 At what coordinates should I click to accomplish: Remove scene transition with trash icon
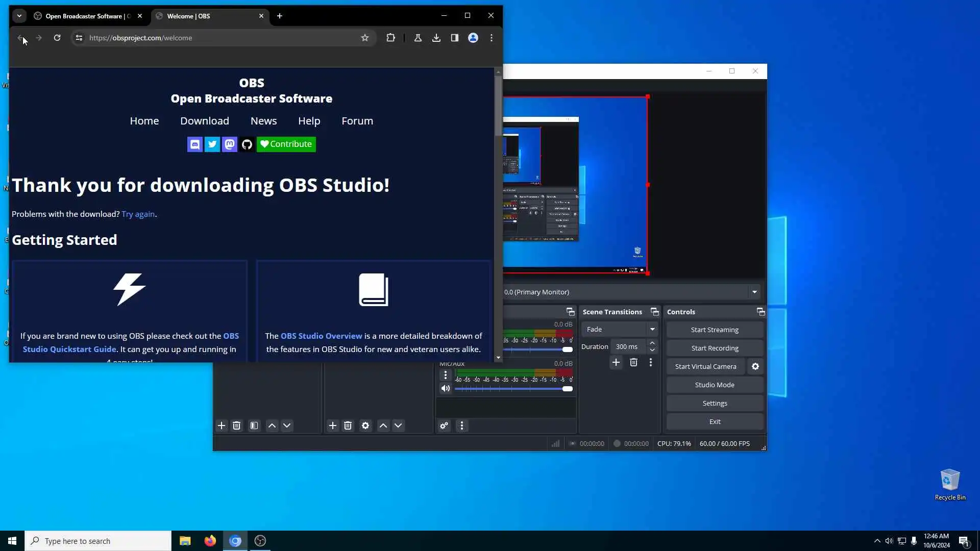pos(633,362)
